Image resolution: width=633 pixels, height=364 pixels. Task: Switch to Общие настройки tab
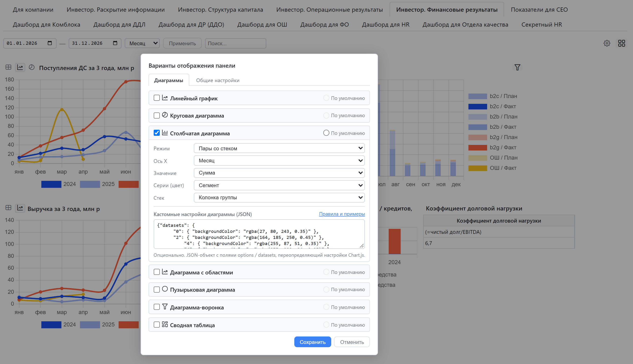(x=217, y=80)
